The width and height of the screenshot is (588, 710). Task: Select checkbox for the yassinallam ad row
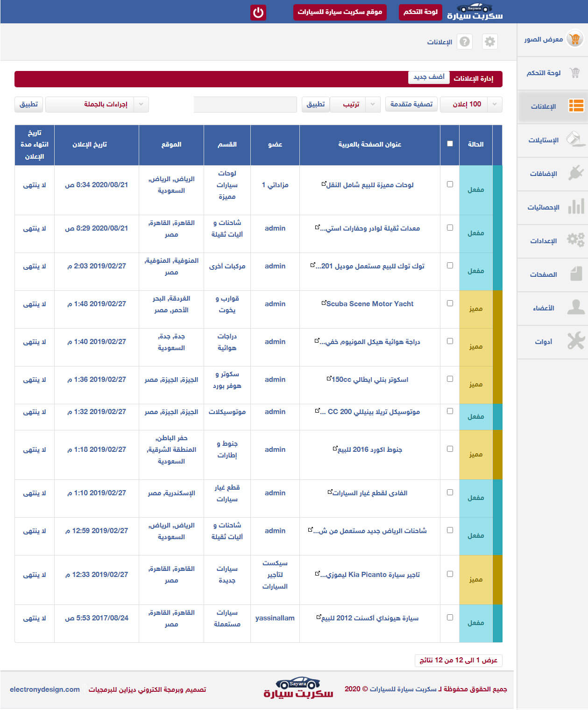(450, 618)
